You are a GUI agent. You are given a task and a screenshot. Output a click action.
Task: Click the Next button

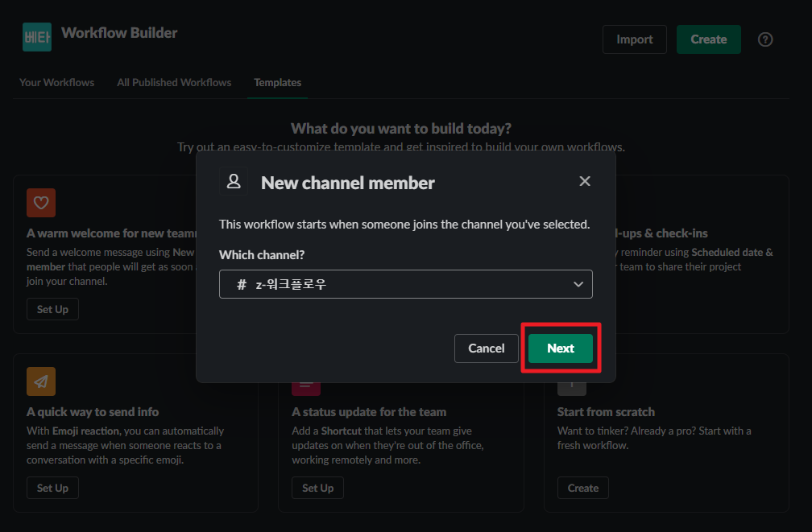coord(561,348)
